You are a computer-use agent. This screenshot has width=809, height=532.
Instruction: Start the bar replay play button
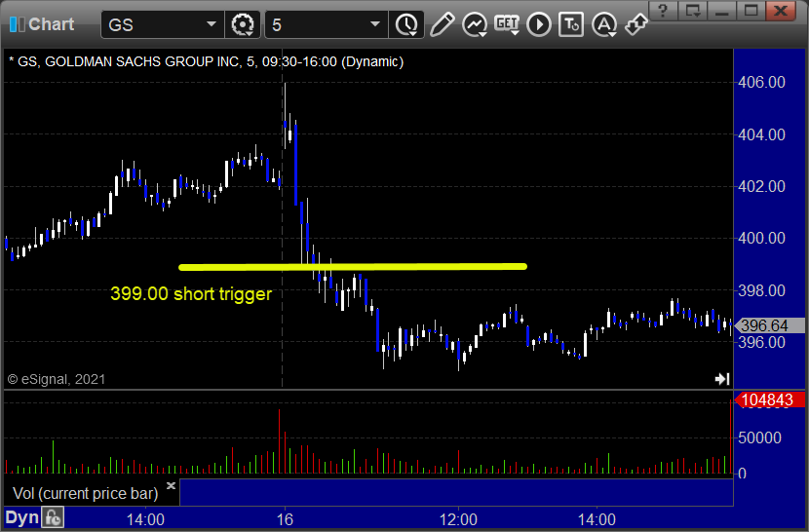(539, 24)
